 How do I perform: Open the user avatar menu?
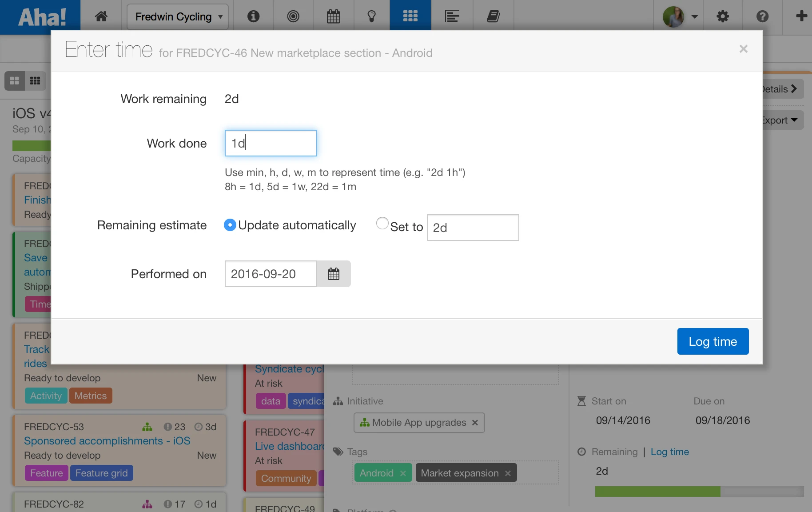pos(680,17)
